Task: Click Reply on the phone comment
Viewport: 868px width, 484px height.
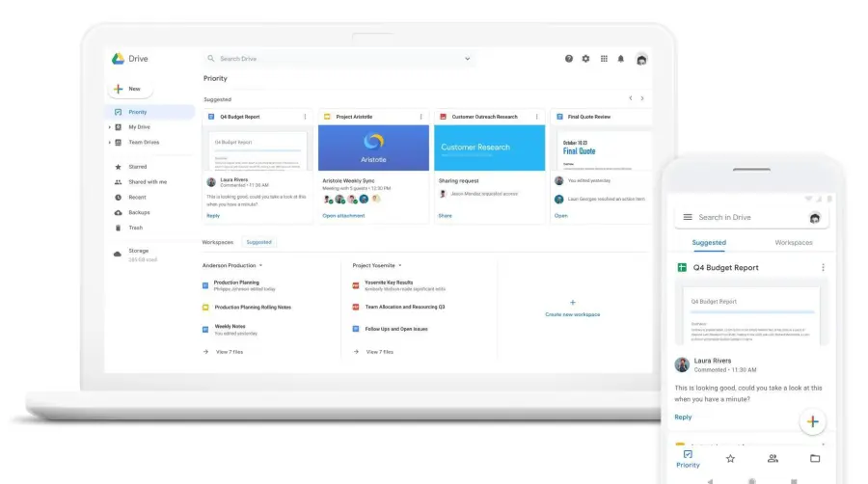Action: pyautogui.click(x=683, y=417)
